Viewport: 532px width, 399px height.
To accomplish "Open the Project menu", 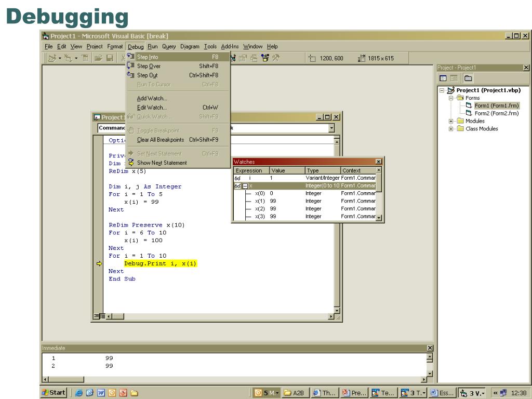I will click(x=95, y=46).
